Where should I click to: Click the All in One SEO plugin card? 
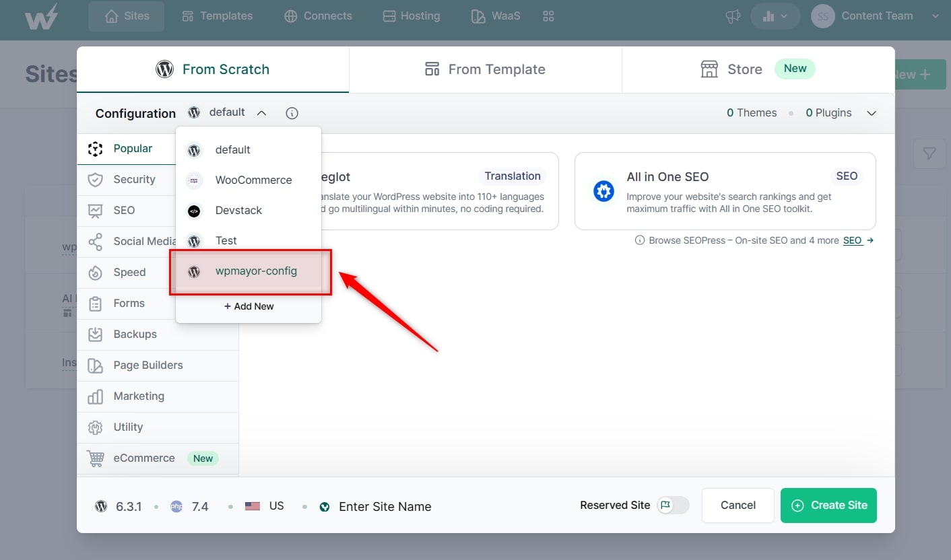[x=725, y=191]
